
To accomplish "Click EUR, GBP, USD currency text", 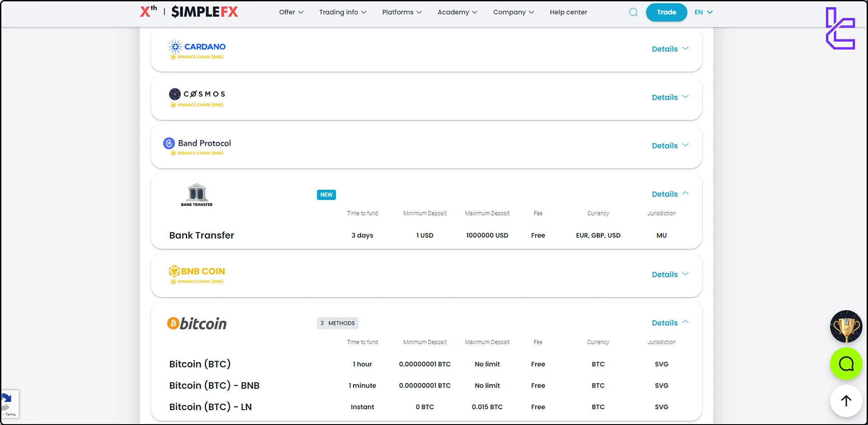I will [598, 235].
